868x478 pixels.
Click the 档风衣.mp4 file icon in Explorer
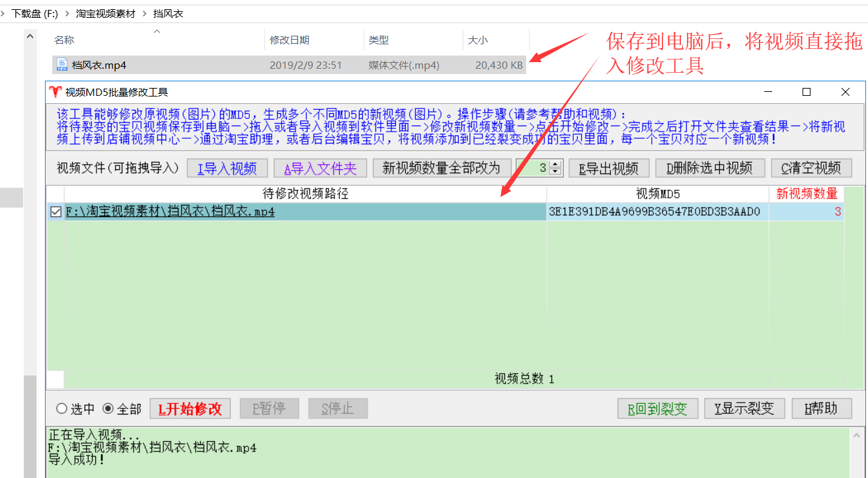62,65
